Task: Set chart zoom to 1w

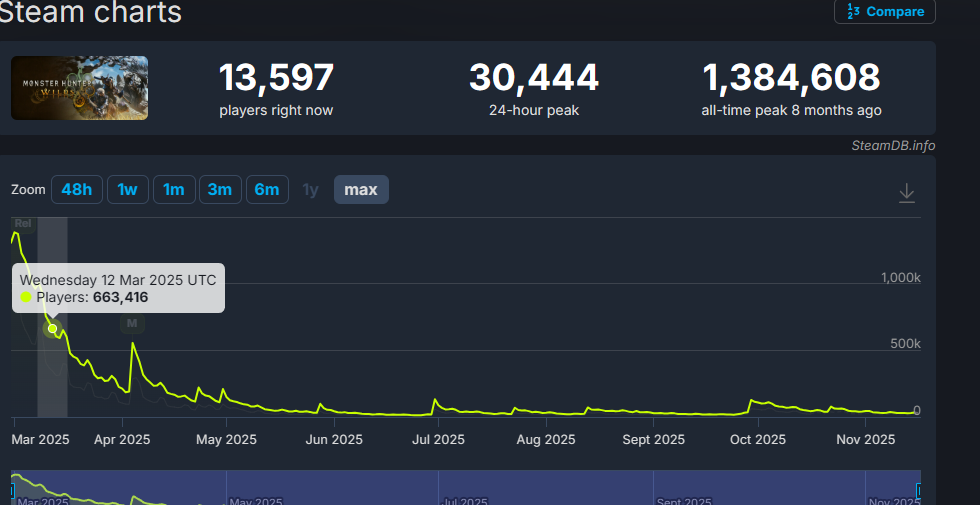Action: 128,189
